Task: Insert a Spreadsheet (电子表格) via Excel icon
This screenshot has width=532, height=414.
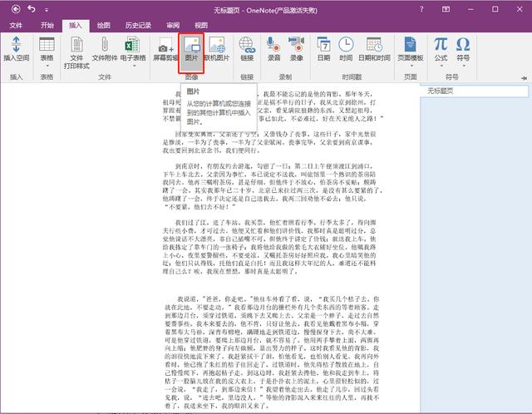Action: point(132,44)
